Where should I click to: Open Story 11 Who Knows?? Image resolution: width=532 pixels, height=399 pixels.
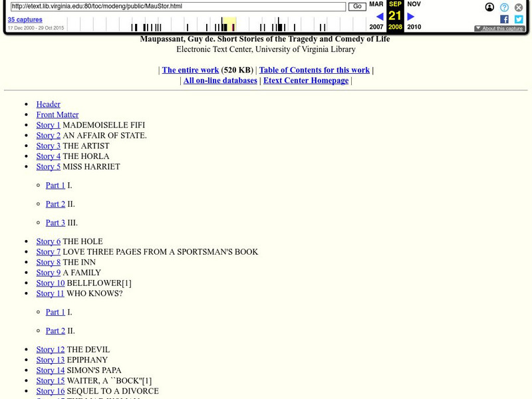[x=50, y=293]
